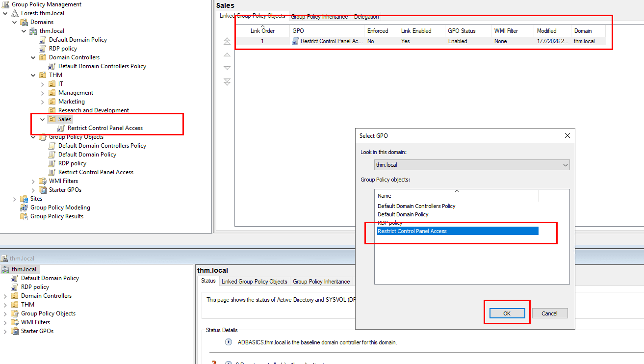
Task: Click the Sites folder icon
Action: pyautogui.click(x=24, y=199)
